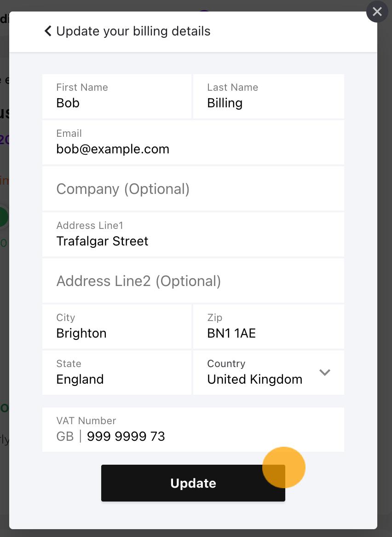
Task: Open the Country selector showing United Kingdom
Action: coord(269,372)
